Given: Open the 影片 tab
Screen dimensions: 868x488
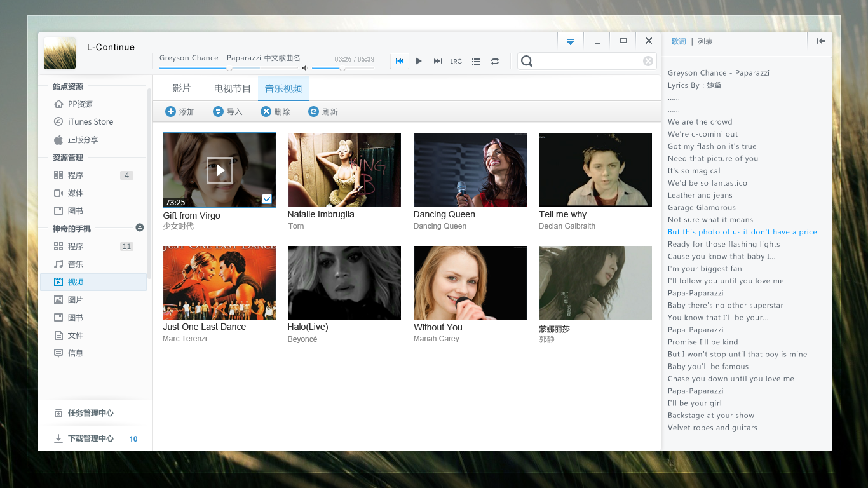Looking at the screenshot, I should click(x=182, y=88).
